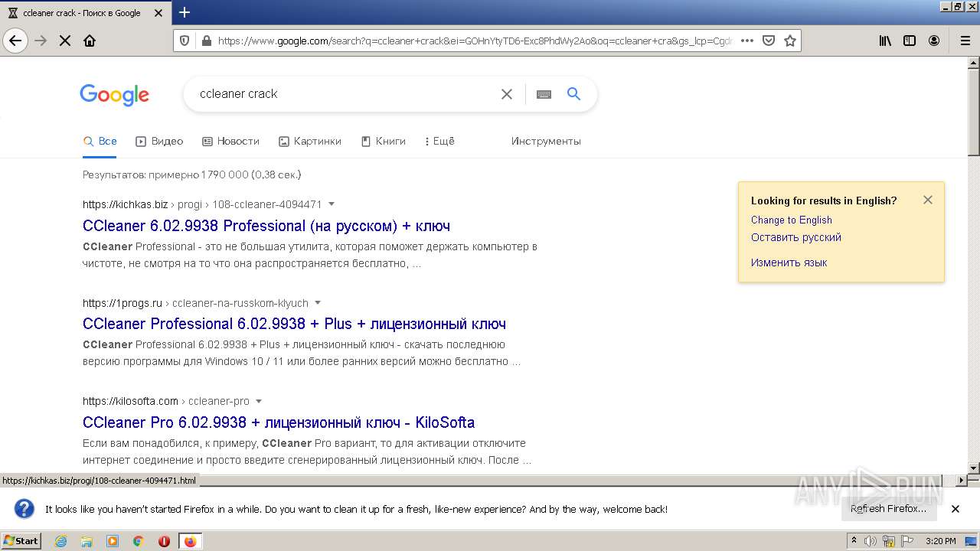
Task: Launch Chrome from taskbar
Action: [x=139, y=541]
